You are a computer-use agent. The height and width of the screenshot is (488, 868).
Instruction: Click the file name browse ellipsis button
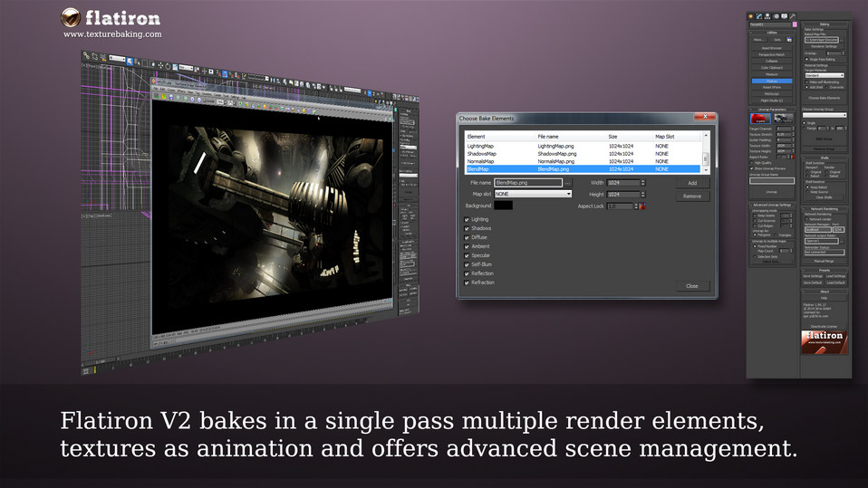pos(567,183)
